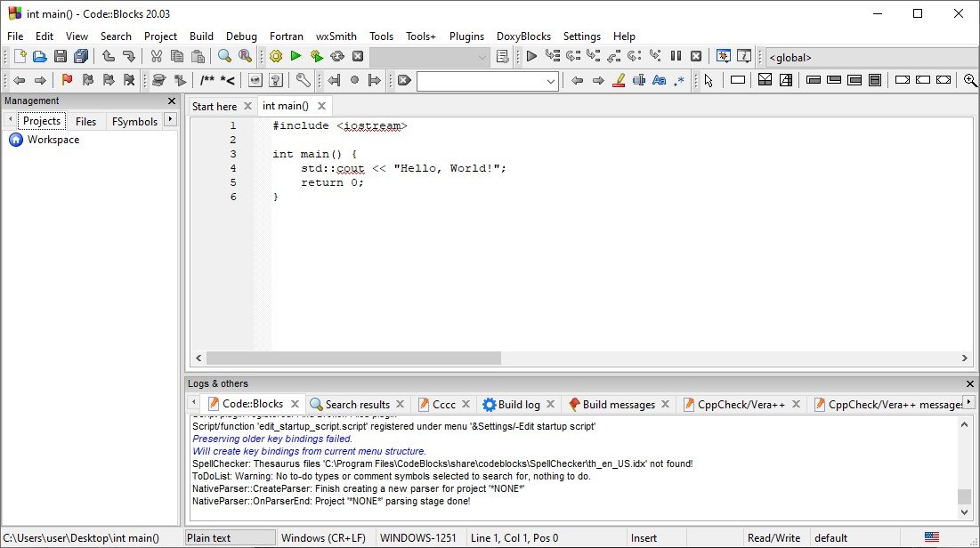Toggle match case (Aa) search option

tap(659, 80)
